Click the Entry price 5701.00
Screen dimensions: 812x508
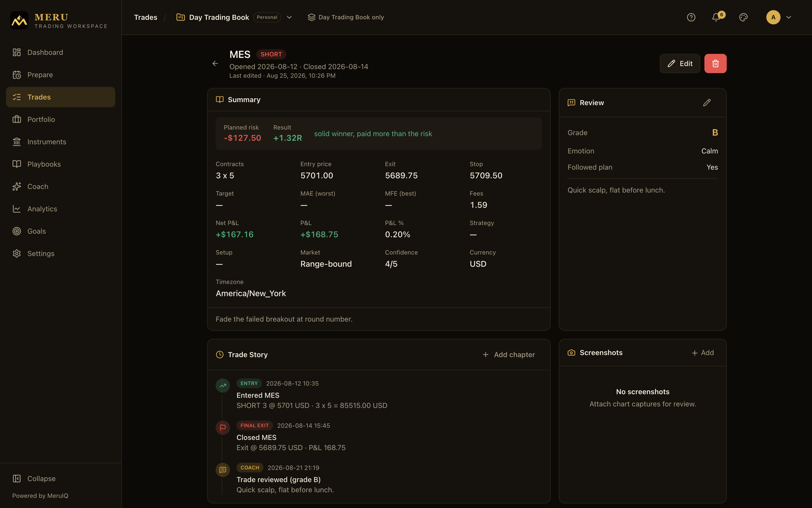(317, 176)
